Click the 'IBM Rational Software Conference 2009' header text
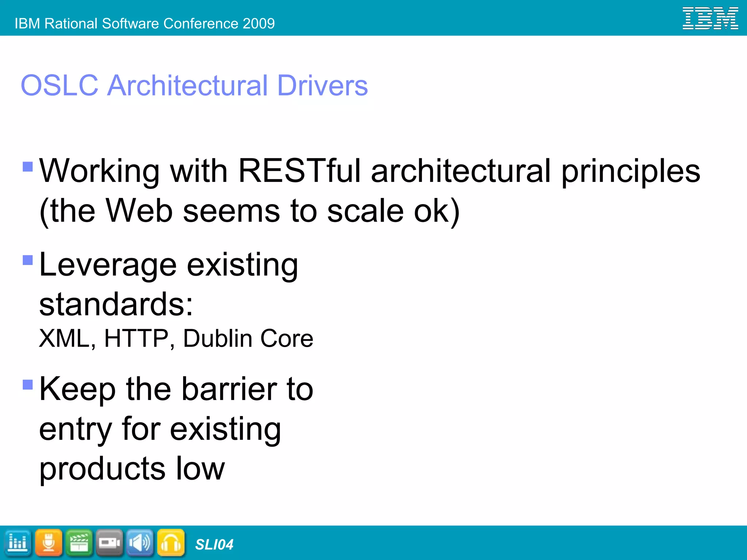The image size is (747, 560). 145,23
